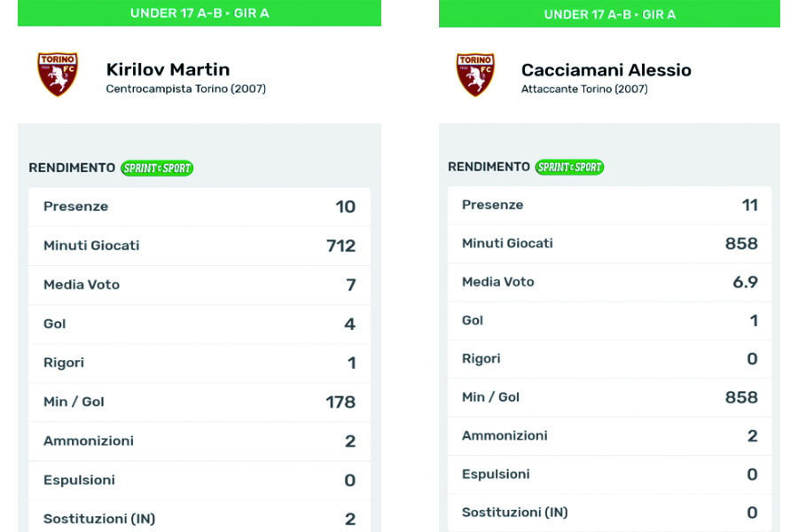Open the Kirilov Martin player name

[168, 69]
